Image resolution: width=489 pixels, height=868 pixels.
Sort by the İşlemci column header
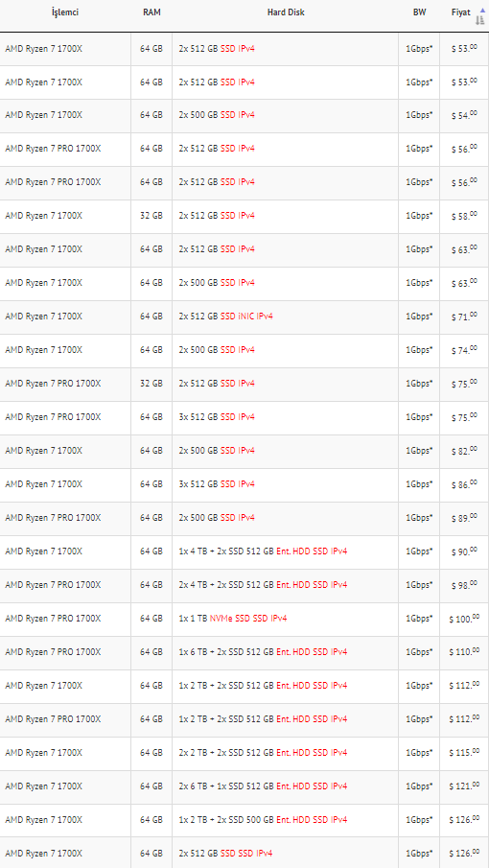(x=65, y=12)
